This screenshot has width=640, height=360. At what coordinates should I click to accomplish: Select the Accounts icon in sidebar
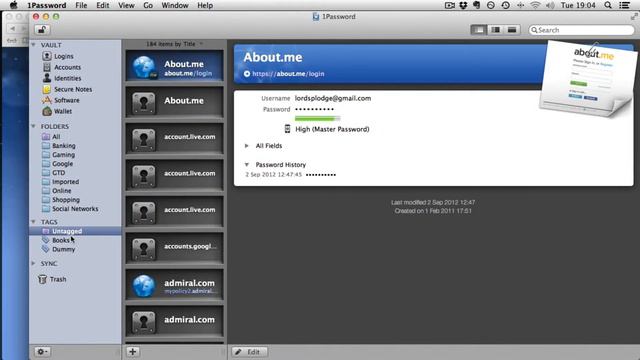tap(47, 67)
